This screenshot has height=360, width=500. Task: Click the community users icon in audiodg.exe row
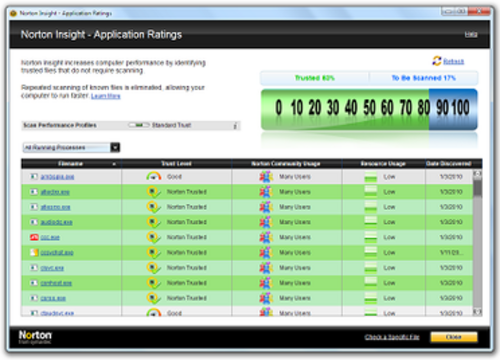[266, 222]
